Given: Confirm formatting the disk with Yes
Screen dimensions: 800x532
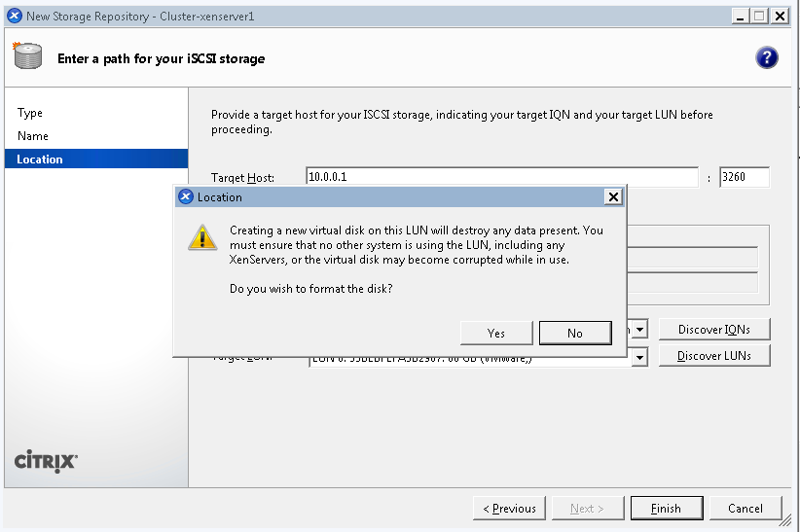Looking at the screenshot, I should coord(496,333).
